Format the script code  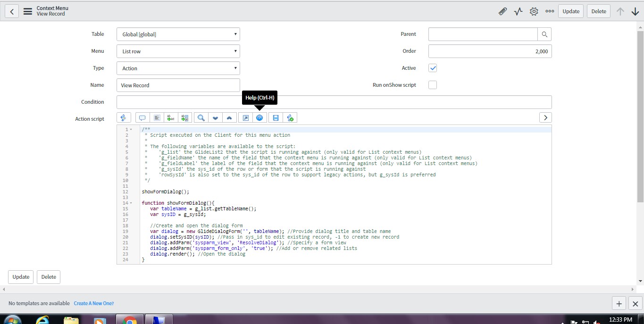[x=157, y=117]
